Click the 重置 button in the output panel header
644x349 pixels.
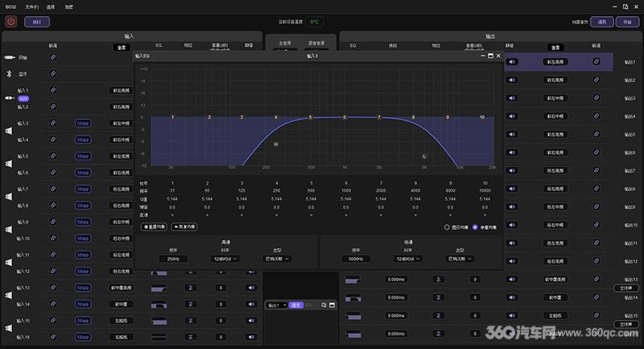(555, 48)
